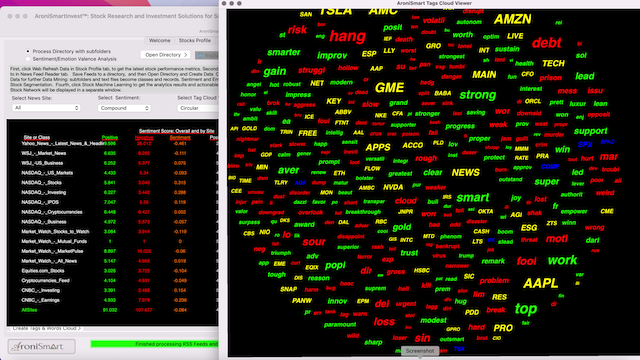Select the Yahoo_News row label
This screenshot has width=640, height=360.
point(62,144)
